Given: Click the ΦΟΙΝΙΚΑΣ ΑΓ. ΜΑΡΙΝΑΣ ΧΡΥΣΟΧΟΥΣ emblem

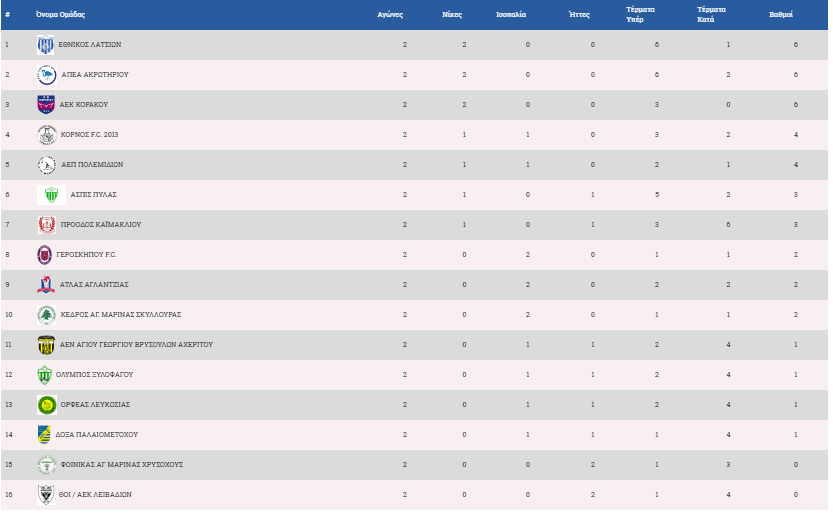Looking at the screenshot, I should coord(47,465).
